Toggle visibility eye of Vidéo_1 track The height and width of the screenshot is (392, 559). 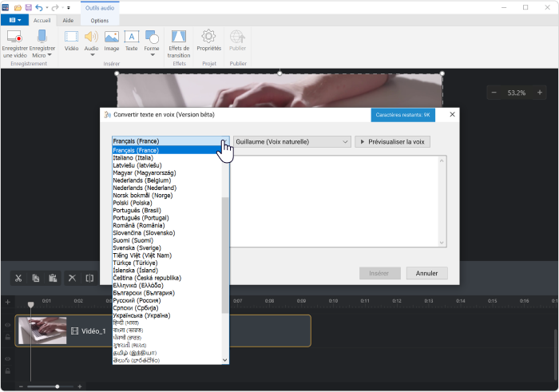point(7,325)
